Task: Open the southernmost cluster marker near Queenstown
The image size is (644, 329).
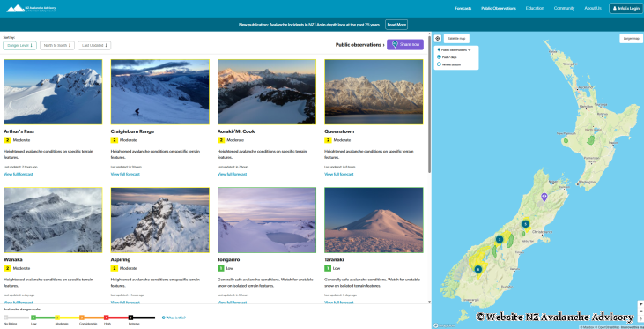Action: coord(477,269)
